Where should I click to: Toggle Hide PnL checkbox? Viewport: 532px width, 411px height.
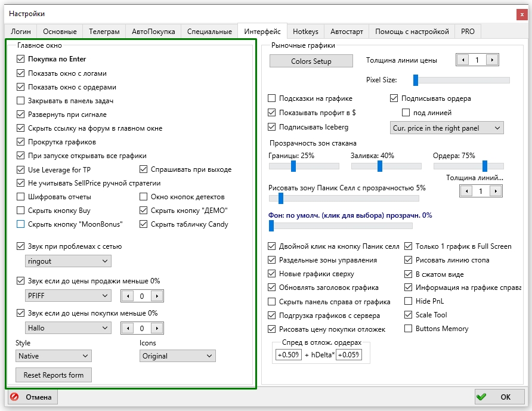coord(409,301)
